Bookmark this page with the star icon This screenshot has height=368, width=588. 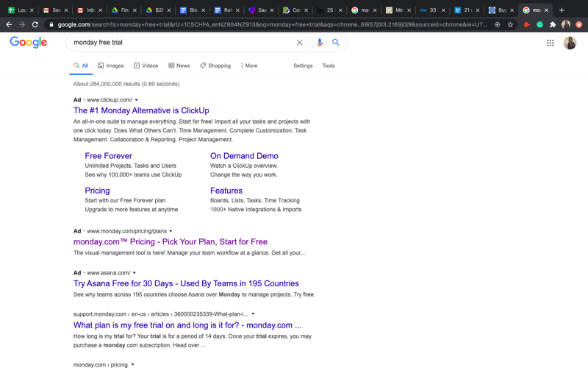(510, 24)
